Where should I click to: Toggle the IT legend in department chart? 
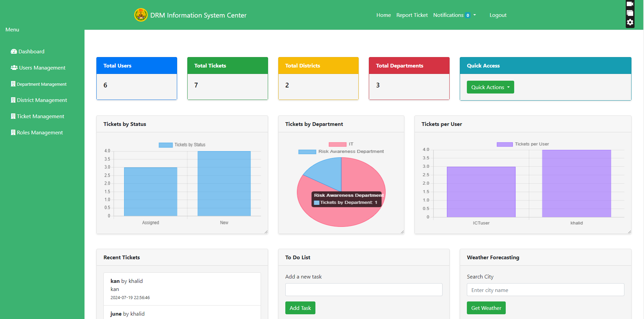(341, 144)
